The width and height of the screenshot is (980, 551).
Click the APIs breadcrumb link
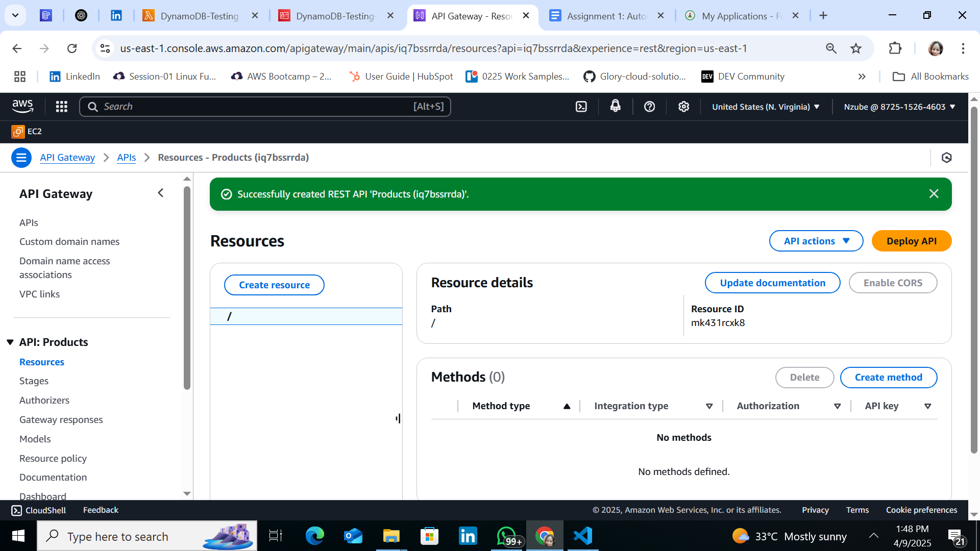(x=126, y=158)
